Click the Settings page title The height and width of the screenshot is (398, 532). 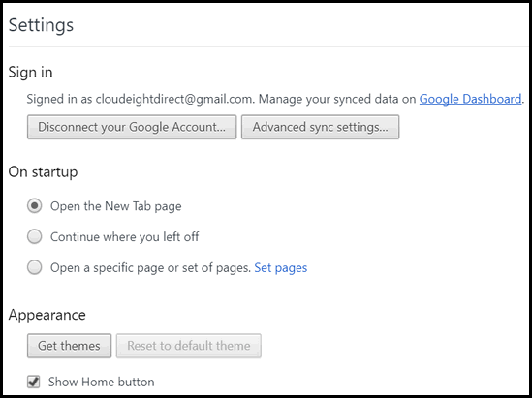[x=41, y=25]
